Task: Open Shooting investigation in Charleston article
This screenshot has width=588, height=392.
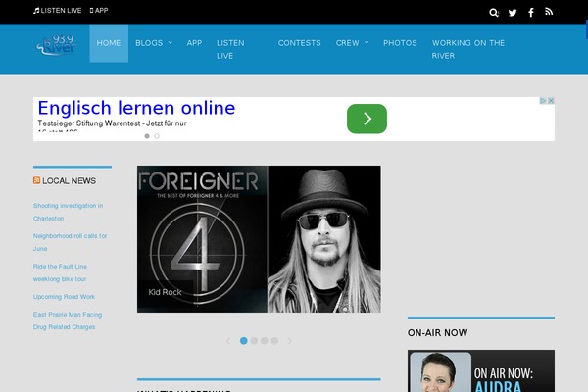Action: (68, 212)
